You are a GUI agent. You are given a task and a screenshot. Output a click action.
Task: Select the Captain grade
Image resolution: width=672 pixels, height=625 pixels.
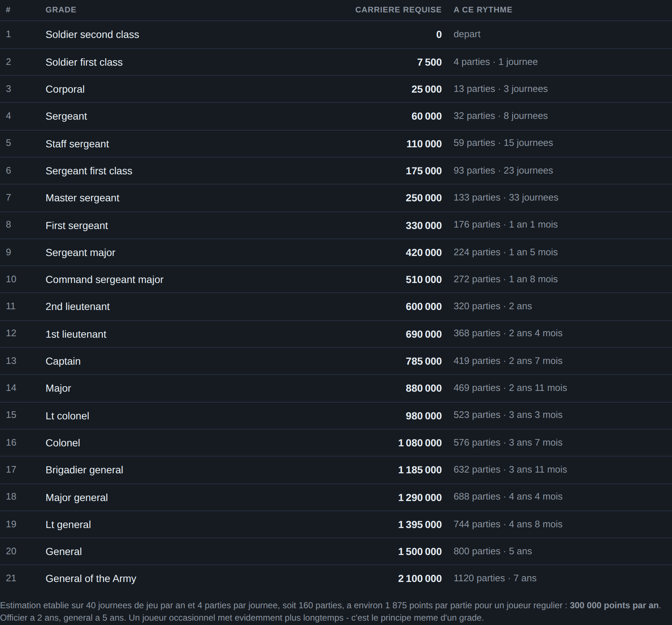(x=63, y=361)
